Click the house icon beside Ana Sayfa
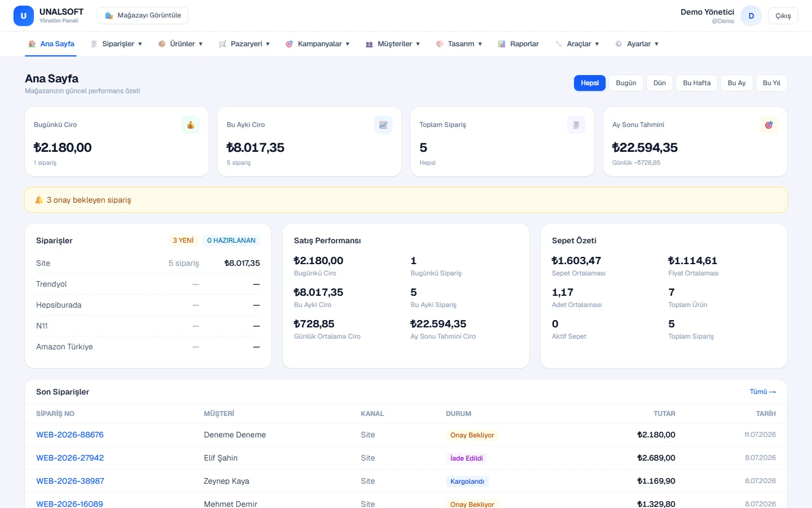This screenshot has width=812, height=508. 32,44
